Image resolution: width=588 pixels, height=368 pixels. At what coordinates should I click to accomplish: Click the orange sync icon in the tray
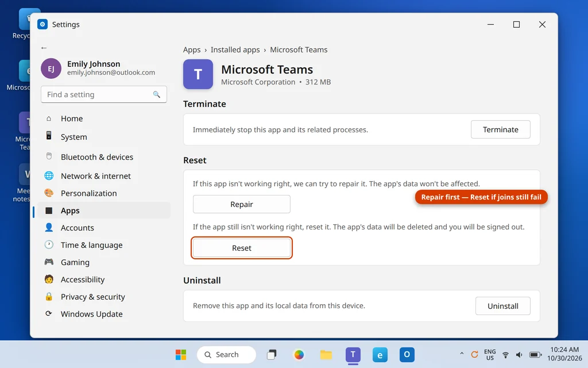coord(474,354)
